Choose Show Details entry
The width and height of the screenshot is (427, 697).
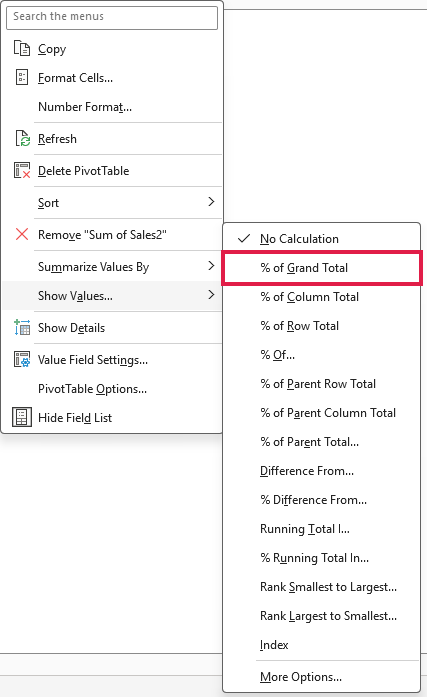[112, 328]
